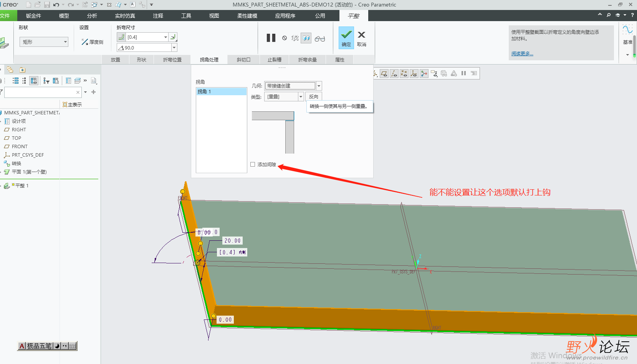Click the New file icon in quick access toolbar
637x364 pixels.
pyautogui.click(x=29, y=5)
